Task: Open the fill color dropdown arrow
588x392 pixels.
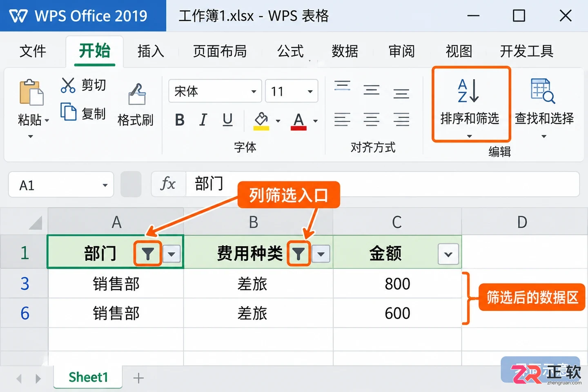Action: [278, 121]
